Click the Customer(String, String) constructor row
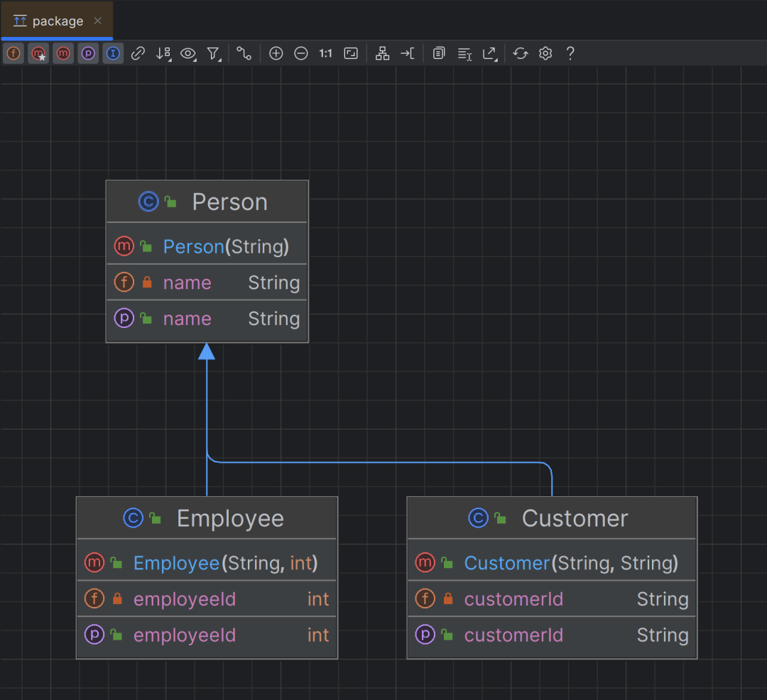The width and height of the screenshot is (767, 700). 553,563
